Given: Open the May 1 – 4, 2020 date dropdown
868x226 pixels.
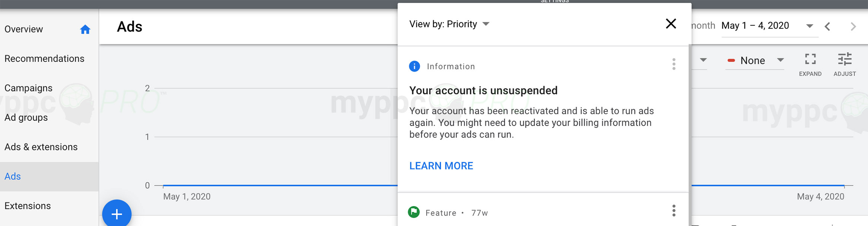Looking at the screenshot, I should [770, 26].
